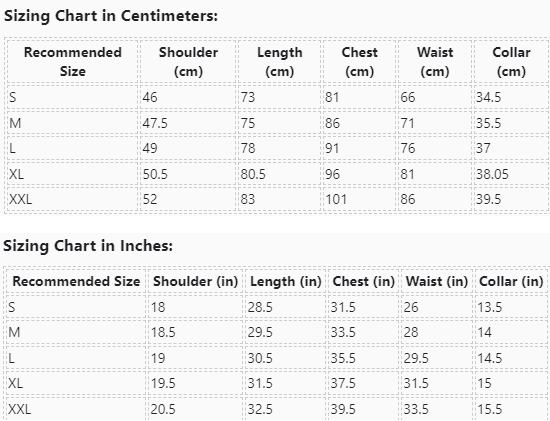
Task: Select the Length (in) column header
Action: (x=286, y=281)
